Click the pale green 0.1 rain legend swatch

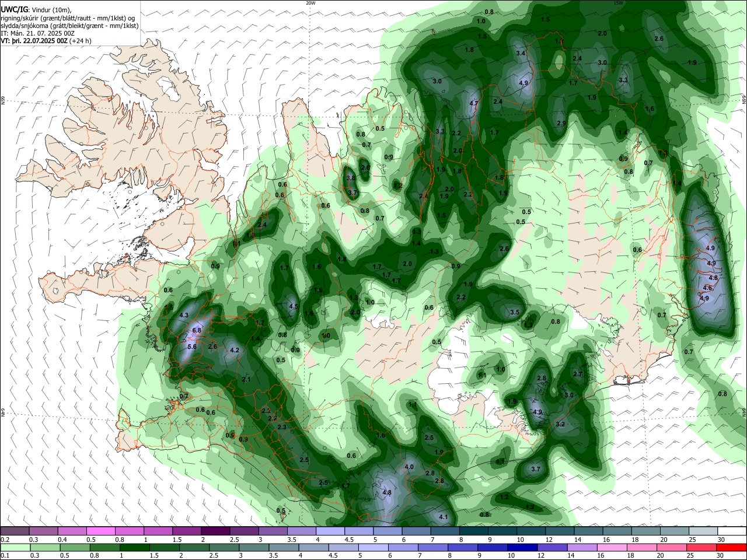[15, 548]
